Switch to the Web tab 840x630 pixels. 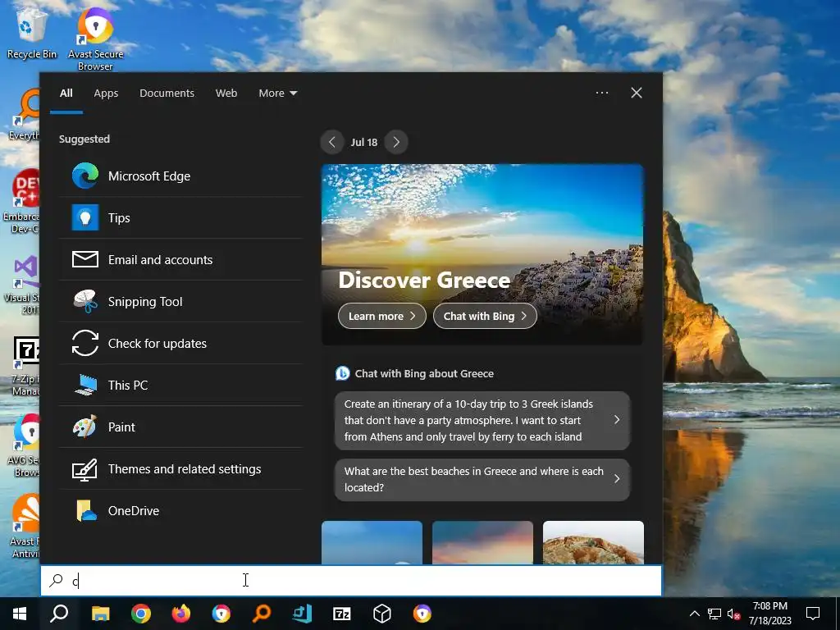tap(226, 94)
